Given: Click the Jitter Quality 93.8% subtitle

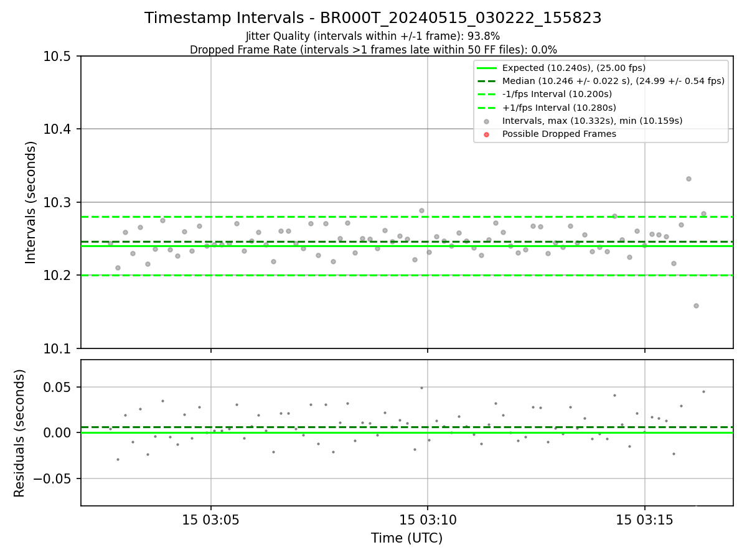Looking at the screenshot, I should 373,36.
